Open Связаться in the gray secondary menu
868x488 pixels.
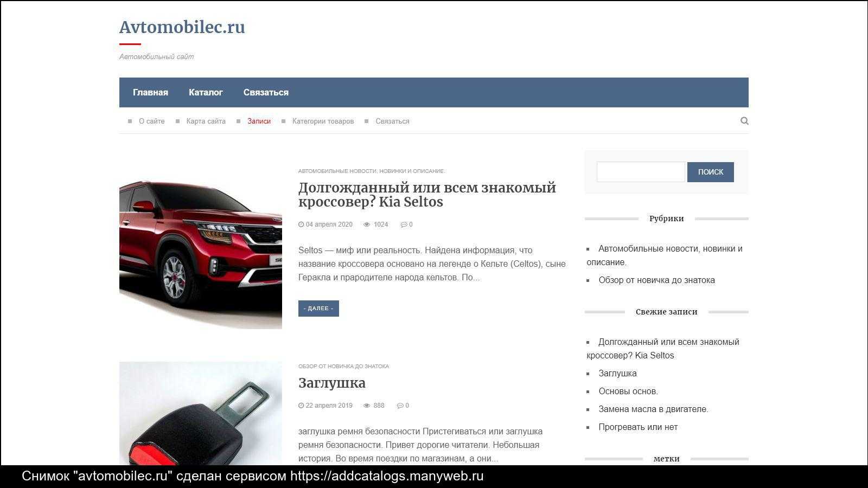coord(392,121)
